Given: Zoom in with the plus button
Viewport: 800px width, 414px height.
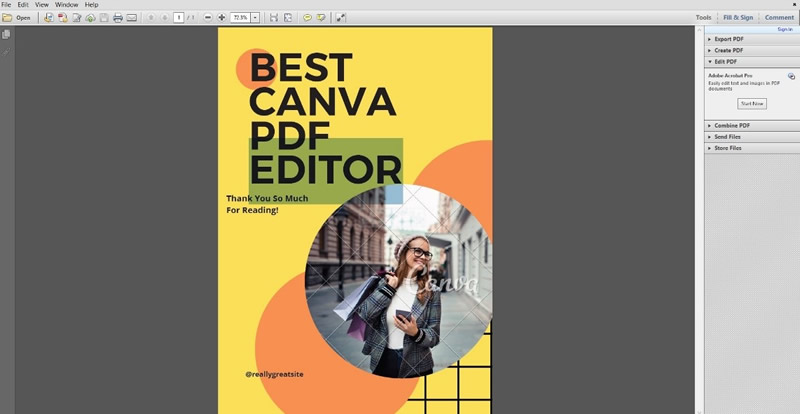Looking at the screenshot, I should click(221, 18).
